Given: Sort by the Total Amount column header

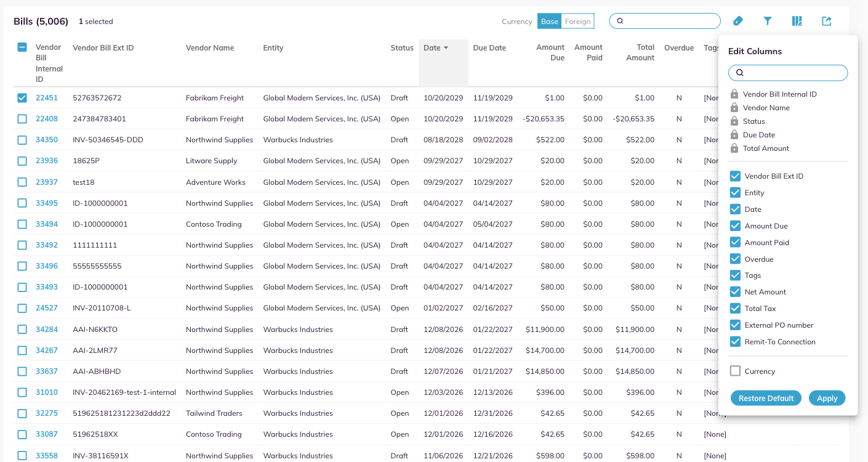Looking at the screenshot, I should (x=640, y=52).
